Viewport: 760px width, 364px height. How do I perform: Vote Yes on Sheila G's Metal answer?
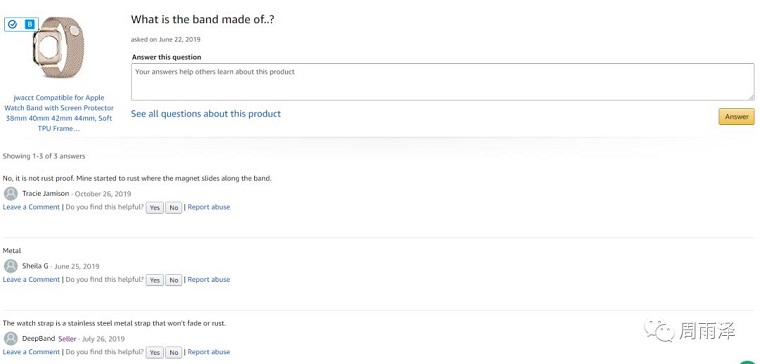[155, 280]
